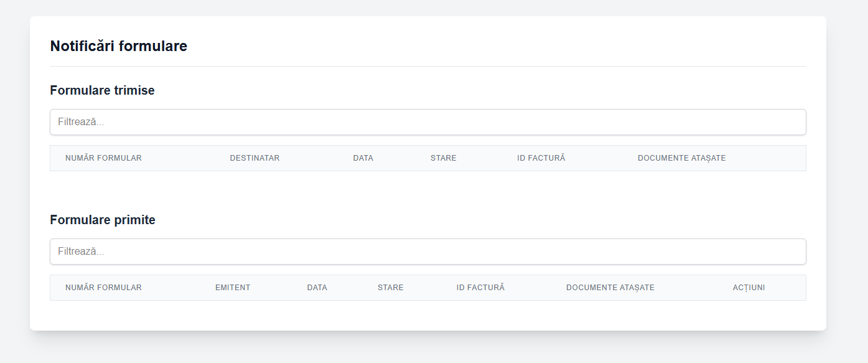Sort received forms by Număr formular

pyautogui.click(x=103, y=288)
